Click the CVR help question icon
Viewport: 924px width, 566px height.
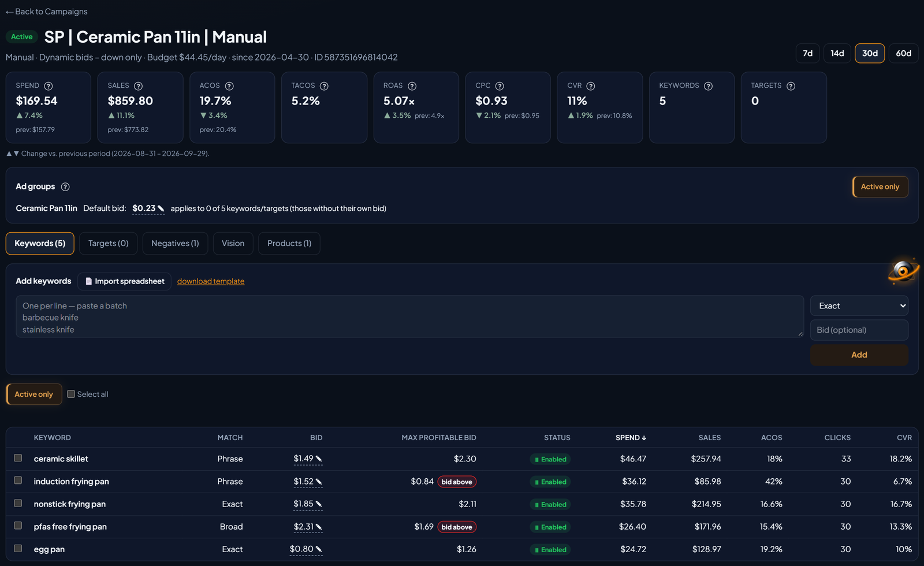(x=591, y=86)
